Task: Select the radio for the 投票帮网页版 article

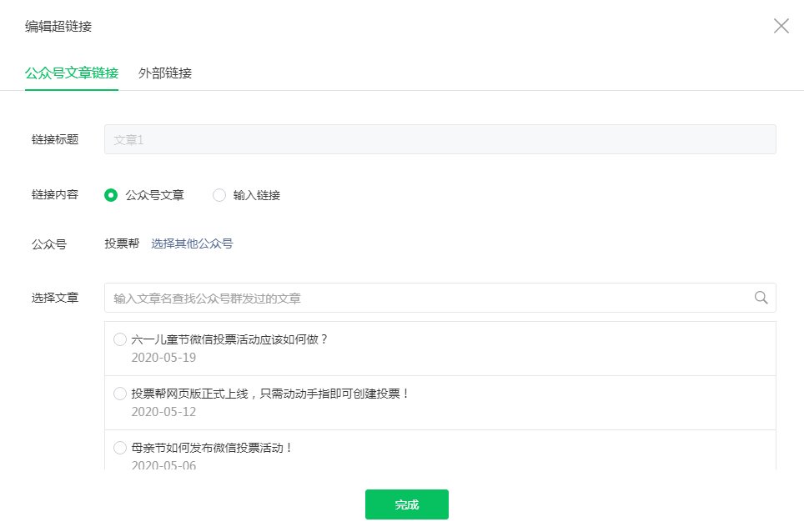Action: point(119,394)
